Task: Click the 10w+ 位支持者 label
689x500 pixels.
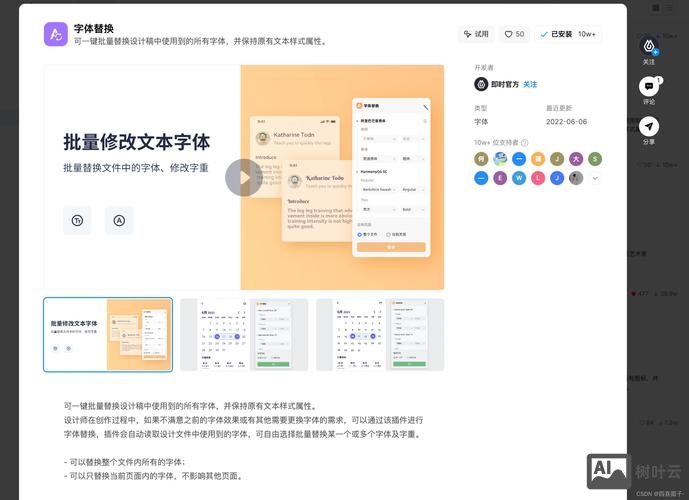Action: (496, 142)
